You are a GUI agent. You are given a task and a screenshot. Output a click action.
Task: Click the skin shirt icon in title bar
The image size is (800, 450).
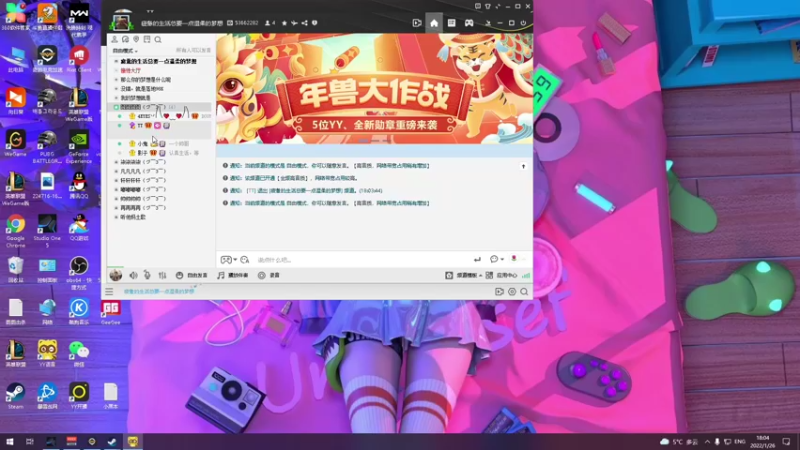tap(488, 7)
